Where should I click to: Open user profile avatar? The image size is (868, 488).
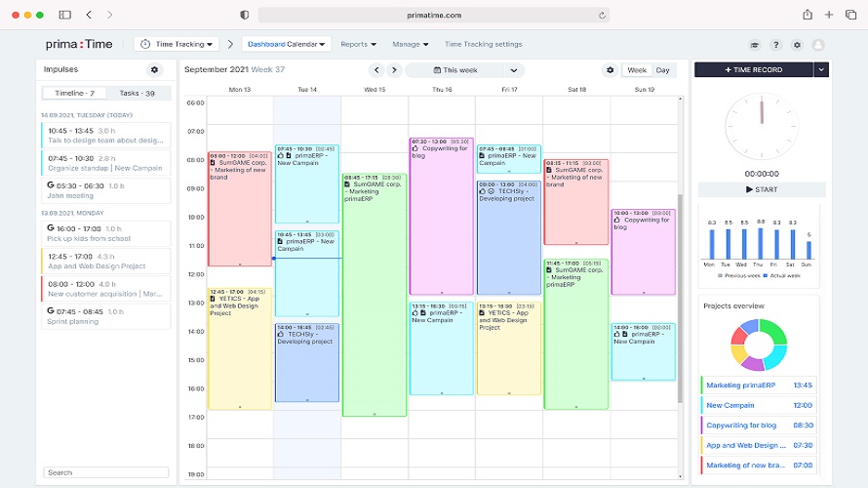(x=818, y=45)
